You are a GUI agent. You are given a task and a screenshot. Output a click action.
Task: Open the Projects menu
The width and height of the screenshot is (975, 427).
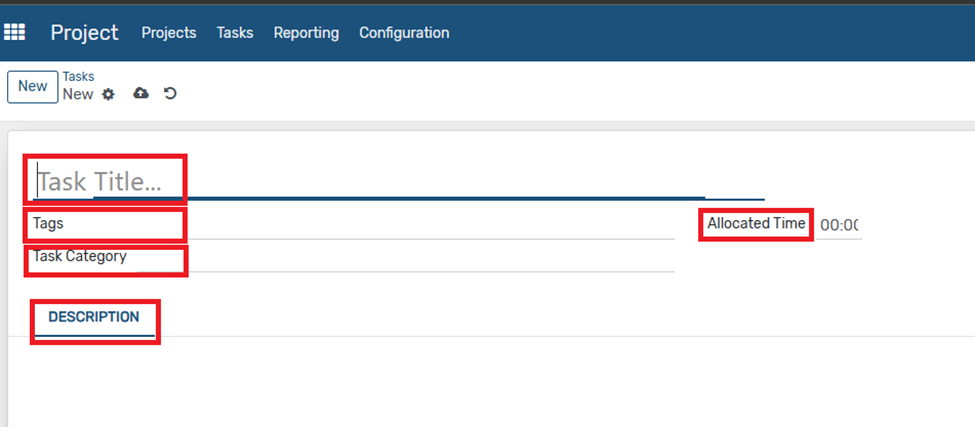point(169,32)
